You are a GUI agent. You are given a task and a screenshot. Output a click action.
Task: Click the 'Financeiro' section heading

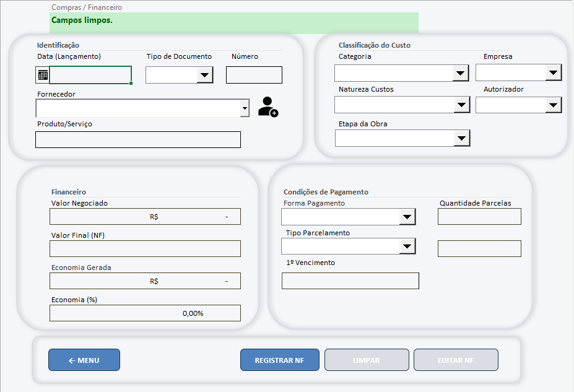pyautogui.click(x=69, y=192)
